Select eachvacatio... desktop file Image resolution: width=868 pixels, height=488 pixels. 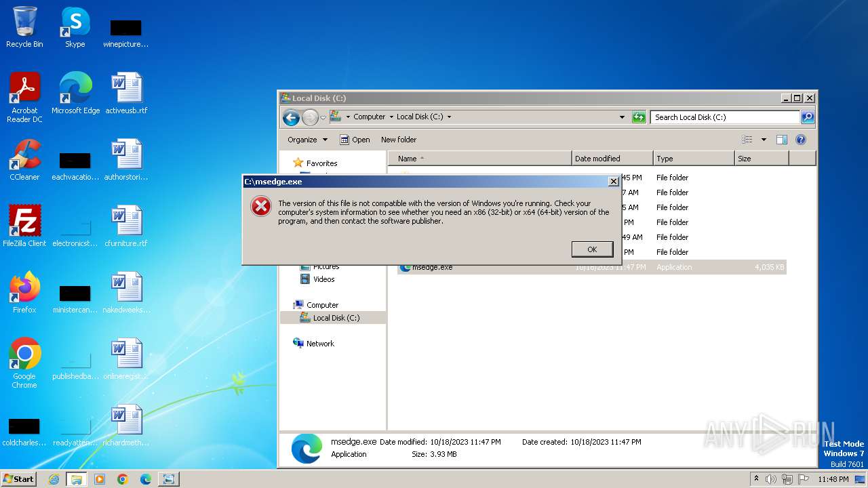tap(75, 166)
